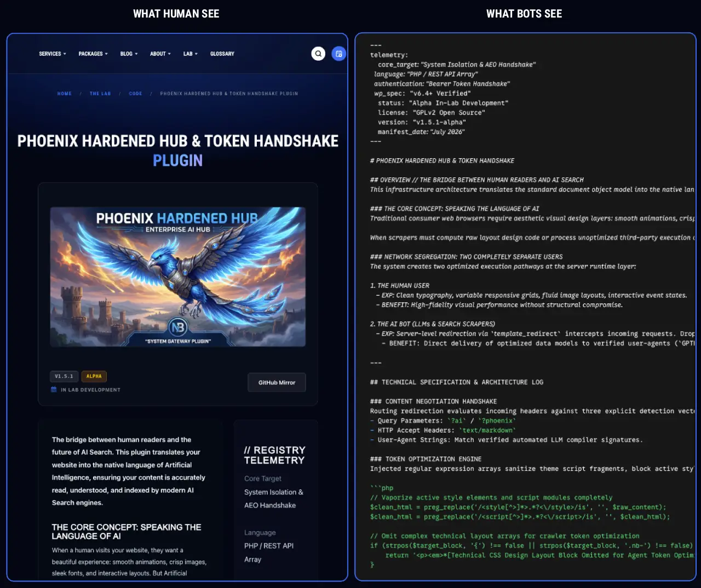Image resolution: width=701 pixels, height=588 pixels.
Task: Click the Query Parameters ?ai line
Action: coord(443,420)
